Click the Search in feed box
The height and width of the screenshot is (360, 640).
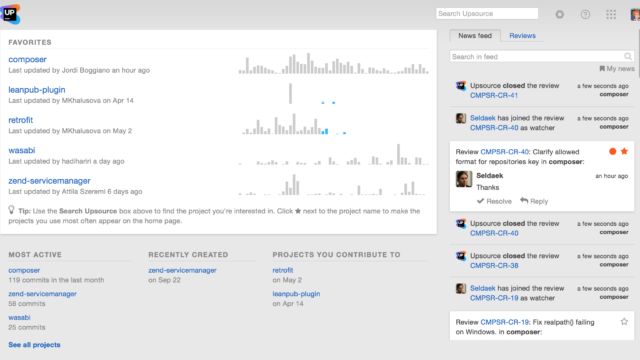click(x=542, y=56)
